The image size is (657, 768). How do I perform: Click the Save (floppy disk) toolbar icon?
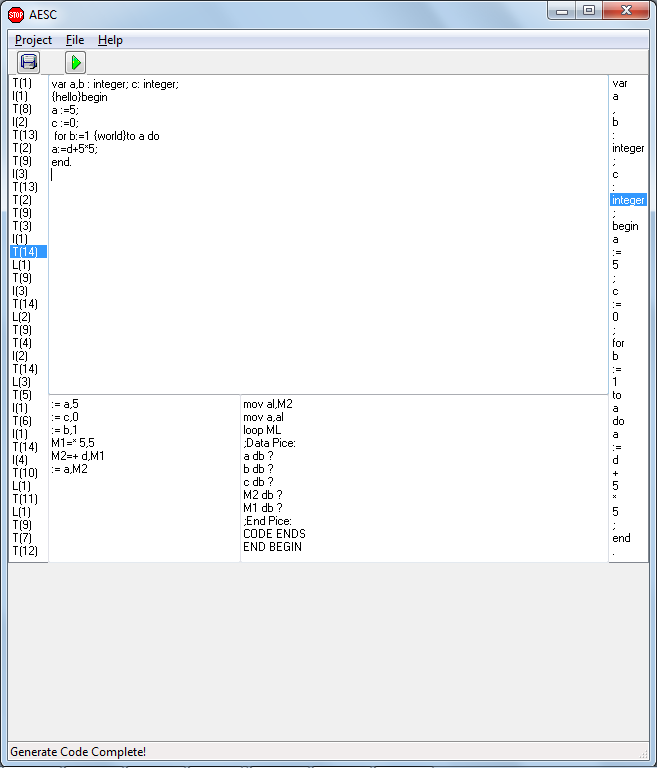tap(28, 62)
